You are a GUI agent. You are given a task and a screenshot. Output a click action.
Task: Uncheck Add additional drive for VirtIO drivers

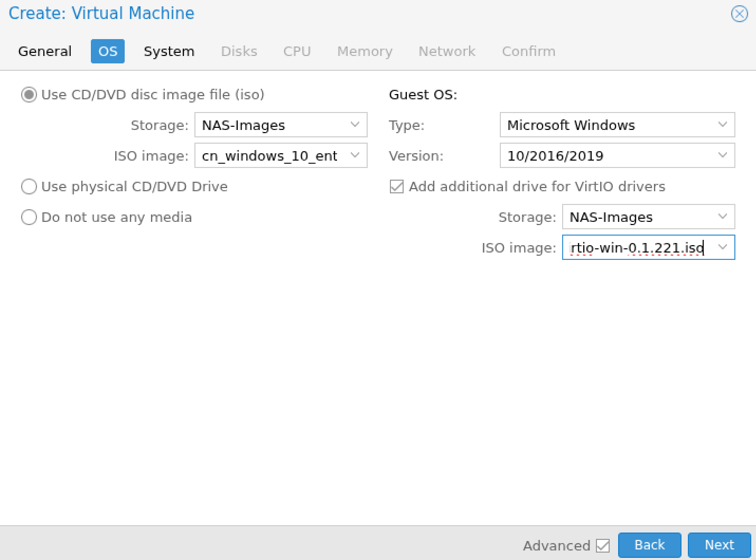(x=397, y=186)
